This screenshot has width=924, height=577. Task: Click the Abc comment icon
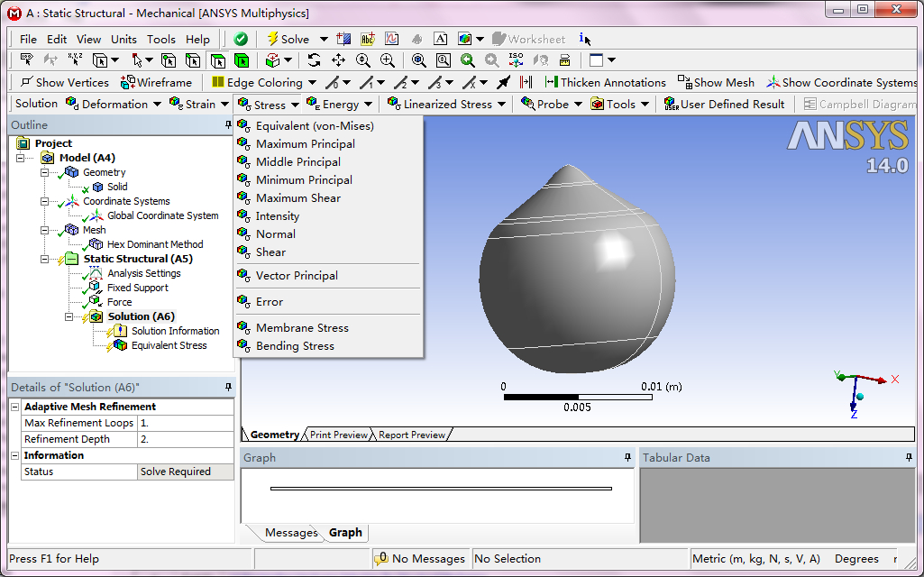[x=368, y=39]
